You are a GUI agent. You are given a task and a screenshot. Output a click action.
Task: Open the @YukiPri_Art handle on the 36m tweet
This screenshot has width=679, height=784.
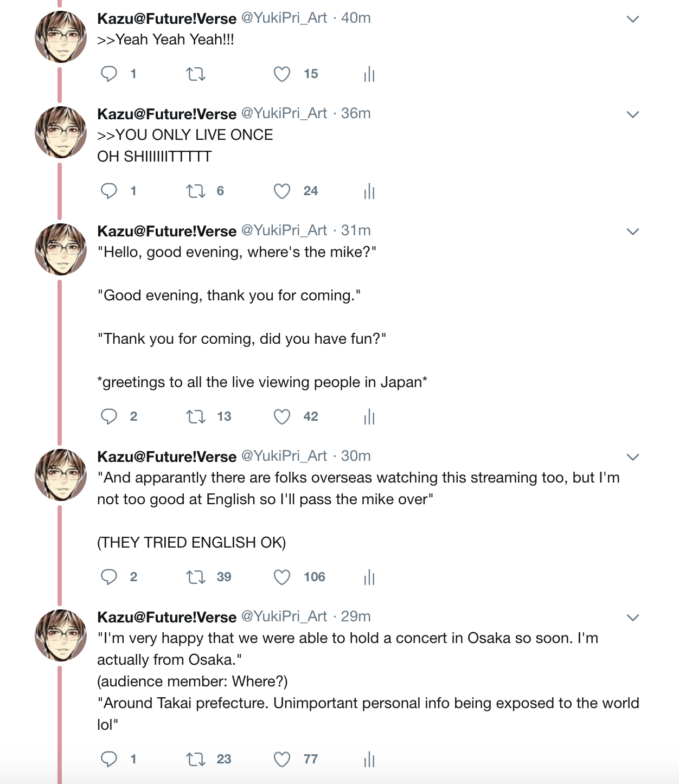[284, 113]
